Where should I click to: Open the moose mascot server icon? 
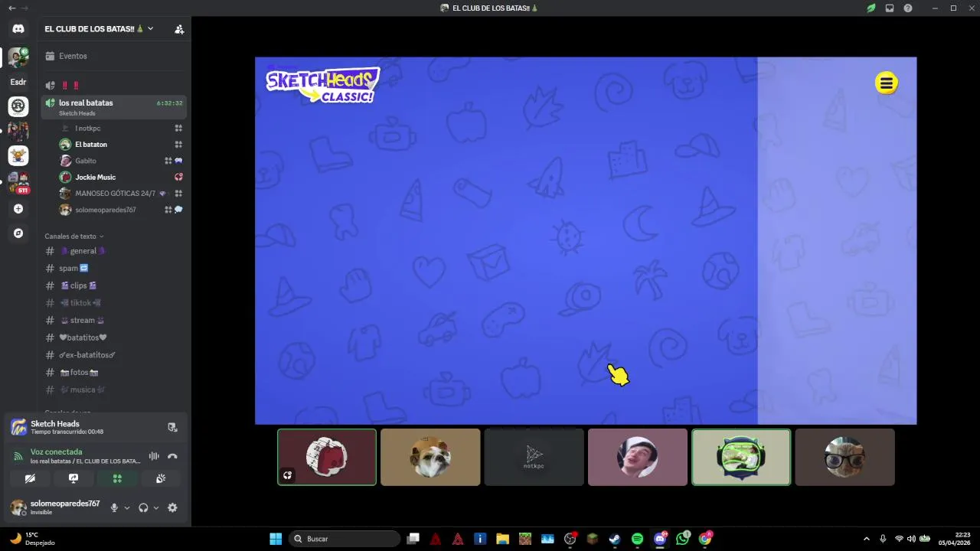pyautogui.click(x=18, y=155)
